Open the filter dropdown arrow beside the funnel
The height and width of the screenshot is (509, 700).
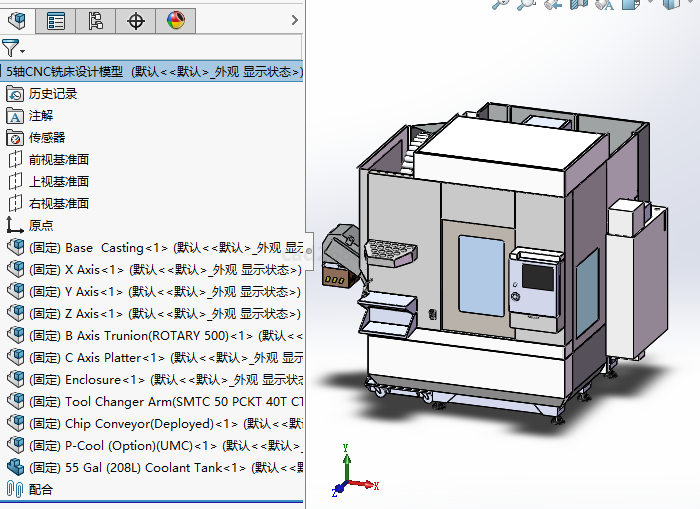pos(22,50)
